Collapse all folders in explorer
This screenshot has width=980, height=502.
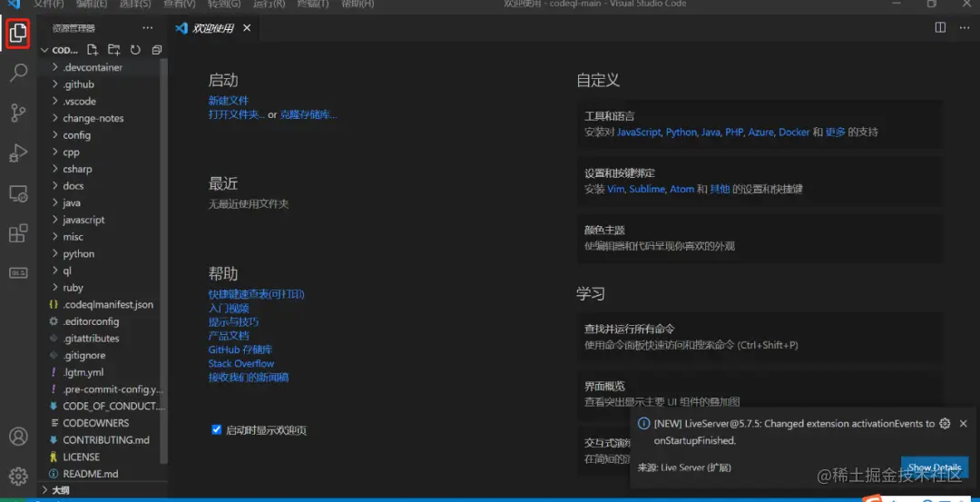[156, 50]
